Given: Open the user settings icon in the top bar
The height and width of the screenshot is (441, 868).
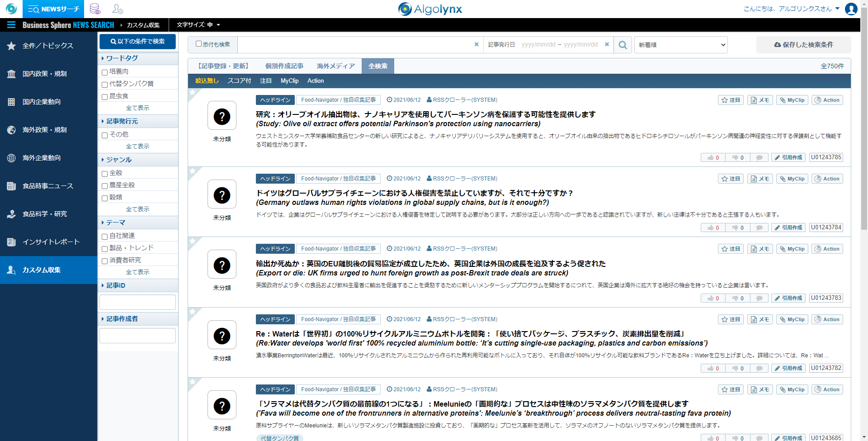Looking at the screenshot, I should pos(118,9).
